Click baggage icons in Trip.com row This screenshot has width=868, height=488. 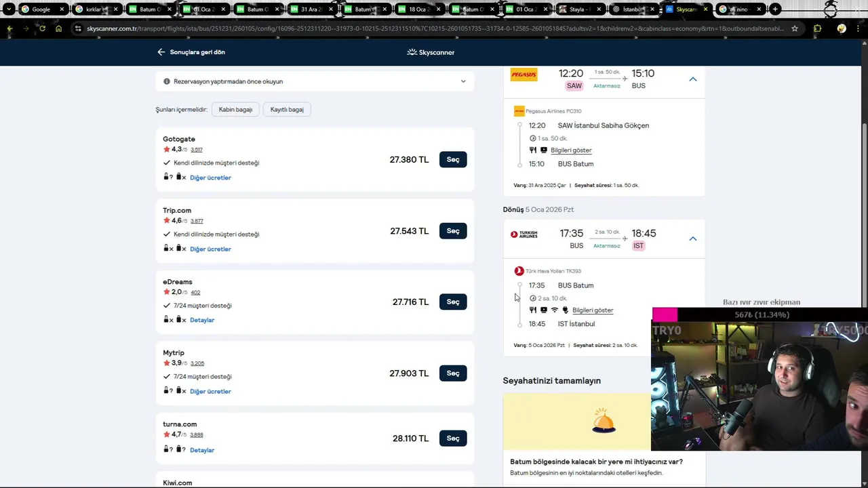point(175,248)
